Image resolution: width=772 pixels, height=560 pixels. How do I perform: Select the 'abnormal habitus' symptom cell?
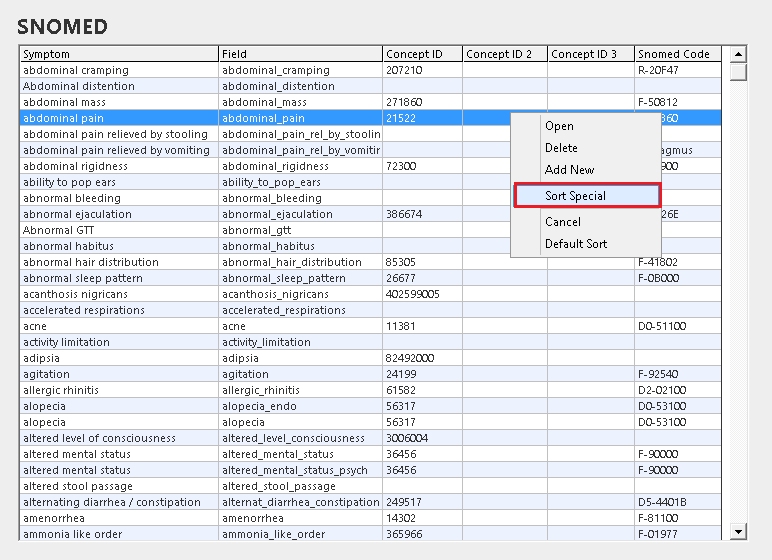click(119, 246)
